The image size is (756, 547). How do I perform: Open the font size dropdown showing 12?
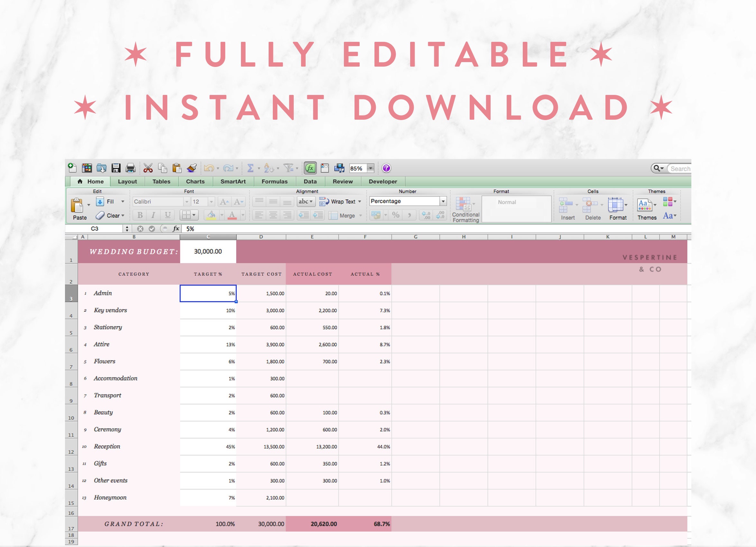click(x=211, y=201)
